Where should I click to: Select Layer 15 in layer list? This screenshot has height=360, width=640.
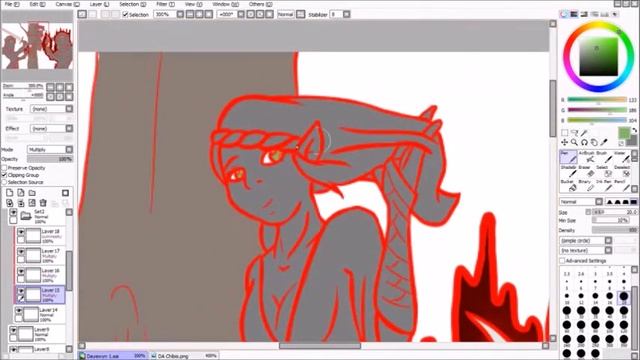[40, 294]
